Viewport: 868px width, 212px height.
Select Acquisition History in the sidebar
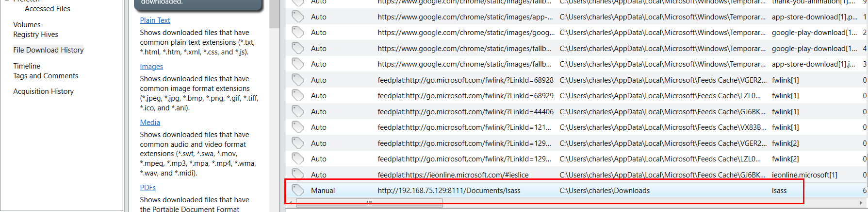click(43, 91)
